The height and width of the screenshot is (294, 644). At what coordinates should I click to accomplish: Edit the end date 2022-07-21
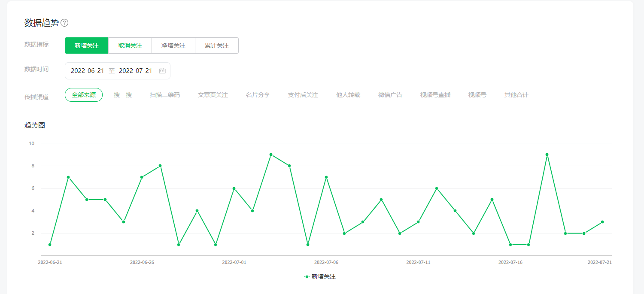click(x=136, y=71)
